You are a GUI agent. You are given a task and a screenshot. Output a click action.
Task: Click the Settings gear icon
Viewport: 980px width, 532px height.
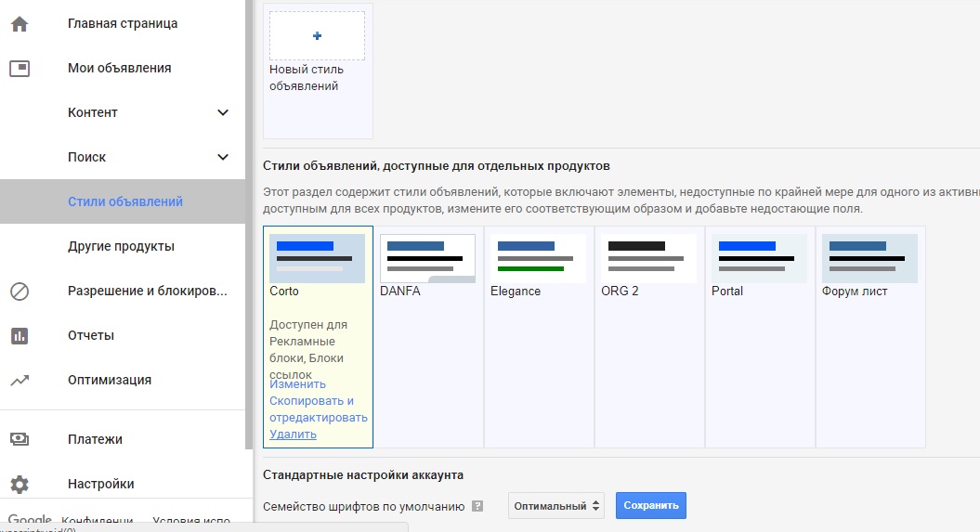19,485
